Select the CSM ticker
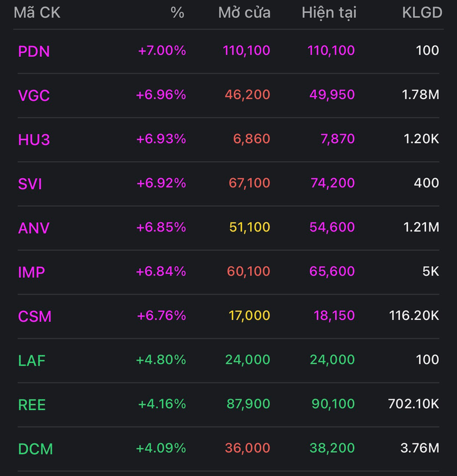This screenshot has width=457, height=476. (x=35, y=317)
